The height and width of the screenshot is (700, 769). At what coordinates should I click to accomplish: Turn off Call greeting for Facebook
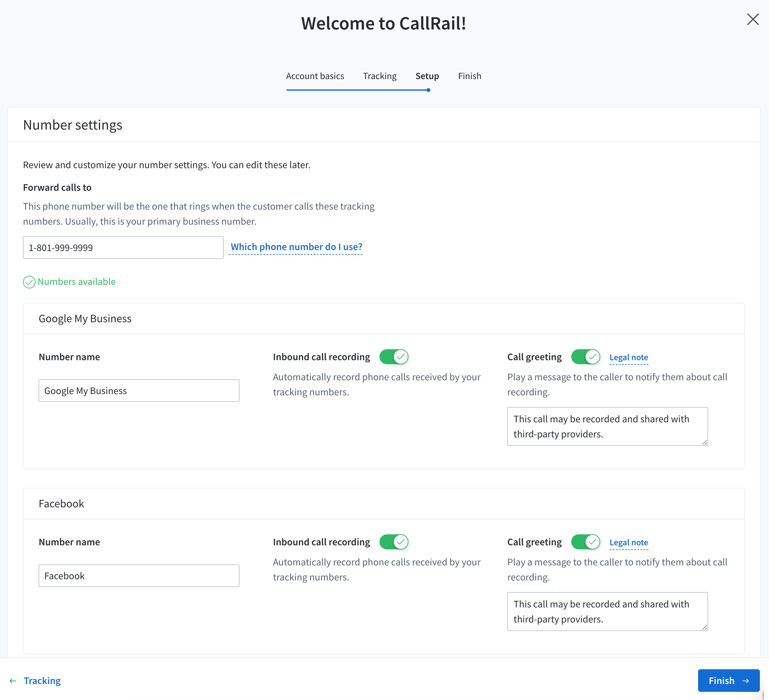pyautogui.click(x=586, y=542)
